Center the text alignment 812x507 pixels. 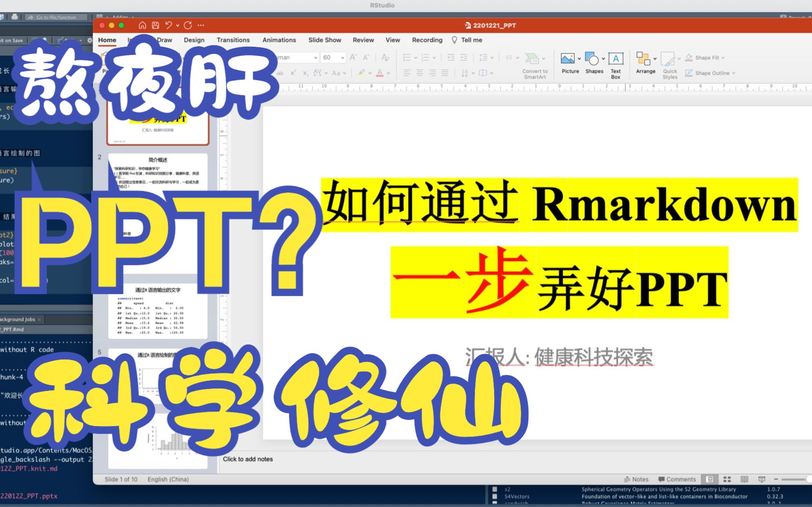420,73
